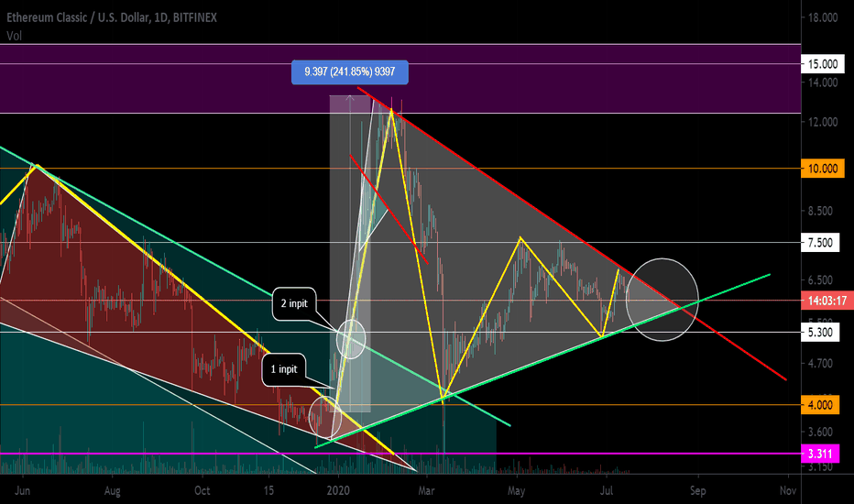Select the small circle near '1 inpit' callout
The height and width of the screenshot is (504, 854).
[x=325, y=416]
